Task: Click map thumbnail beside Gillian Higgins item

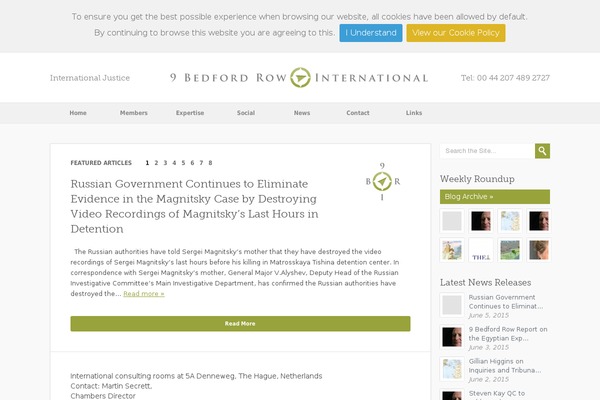Action: coord(452,369)
